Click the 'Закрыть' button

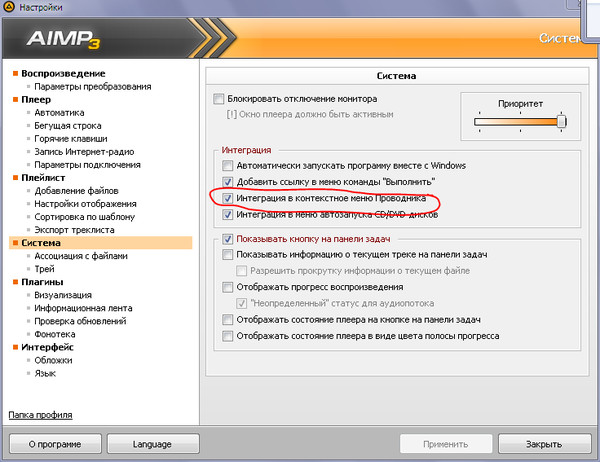click(x=544, y=444)
